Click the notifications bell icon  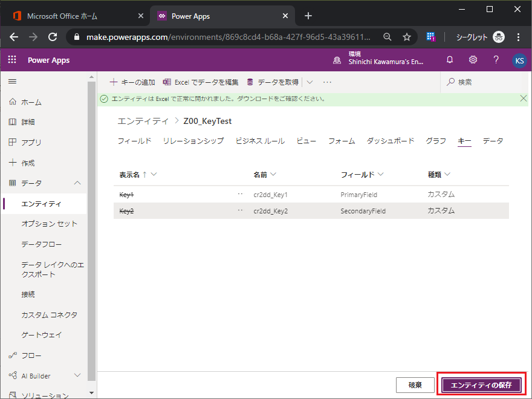point(450,60)
